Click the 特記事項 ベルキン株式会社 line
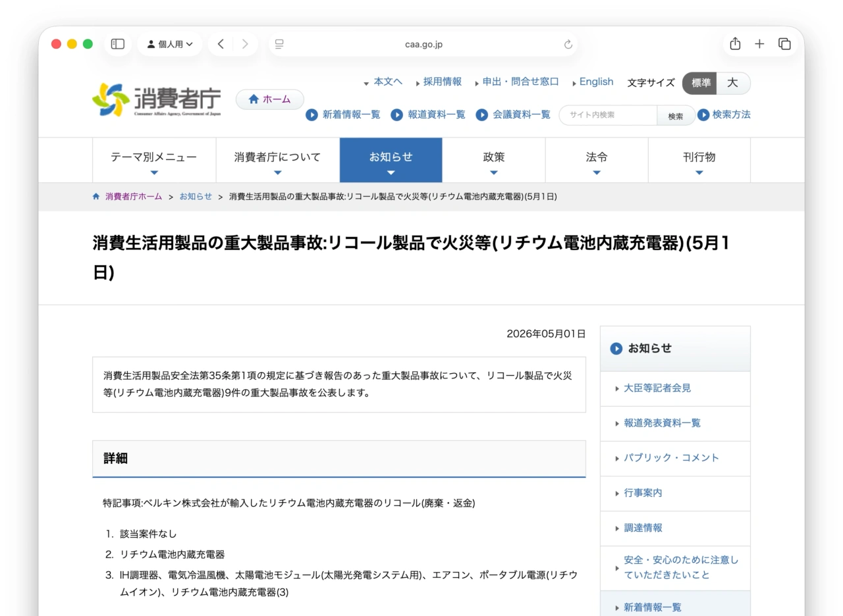 [288, 503]
